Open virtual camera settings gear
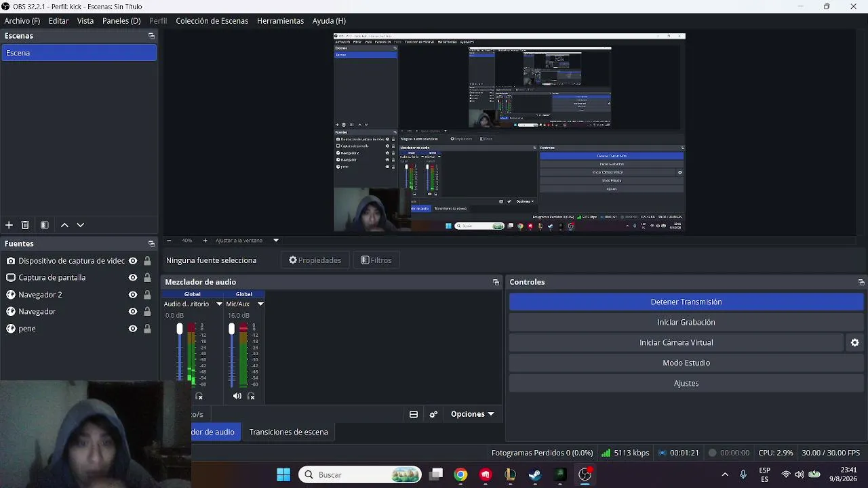The image size is (868, 488). [x=855, y=342]
